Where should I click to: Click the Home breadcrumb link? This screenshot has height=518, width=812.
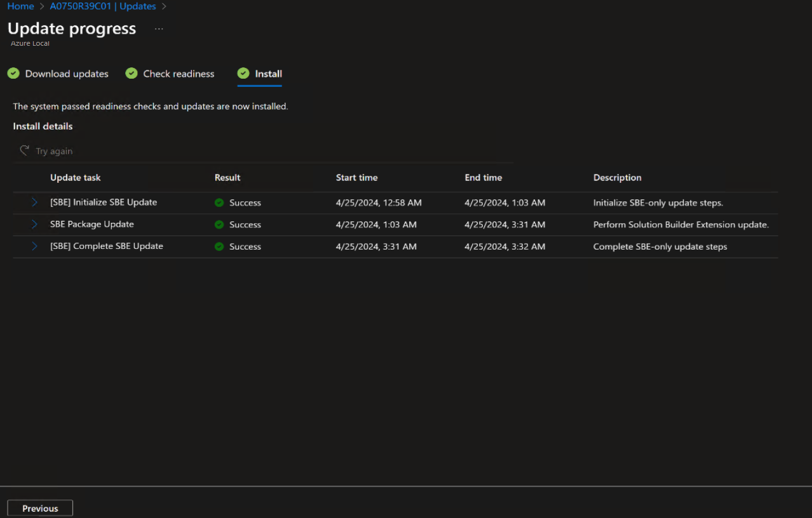[x=20, y=6]
